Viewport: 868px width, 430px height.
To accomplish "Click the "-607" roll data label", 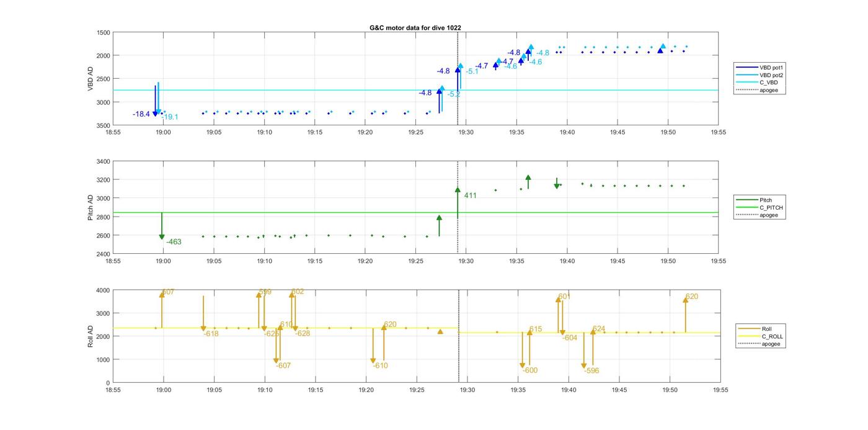I will tap(283, 366).
